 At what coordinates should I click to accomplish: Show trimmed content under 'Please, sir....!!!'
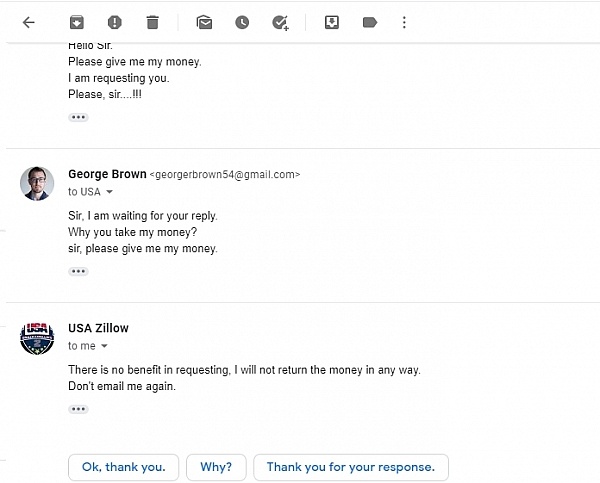78,117
